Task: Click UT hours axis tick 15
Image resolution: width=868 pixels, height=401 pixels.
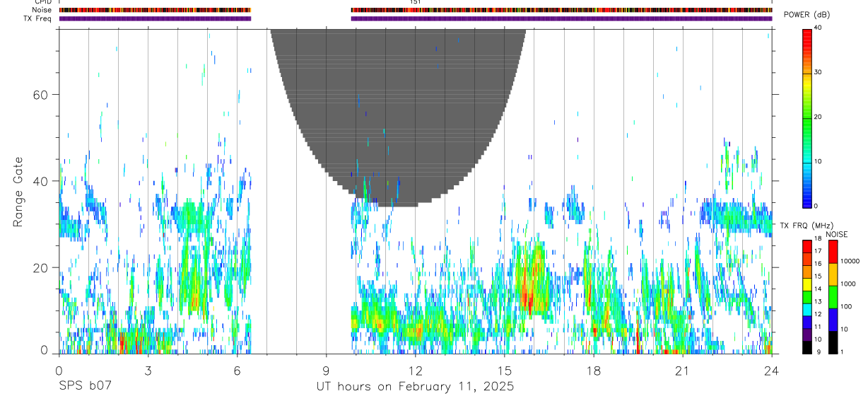Action: click(x=505, y=370)
